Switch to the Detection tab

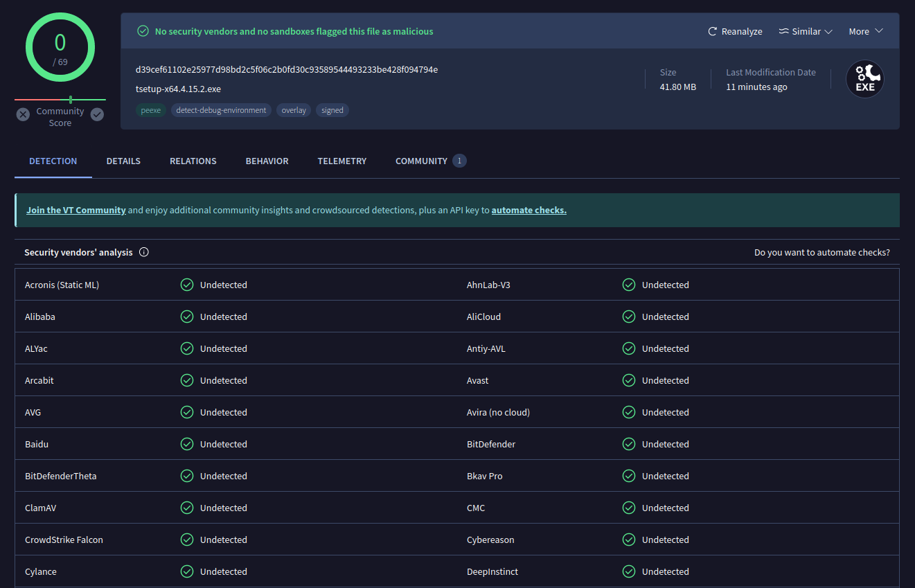[53, 161]
